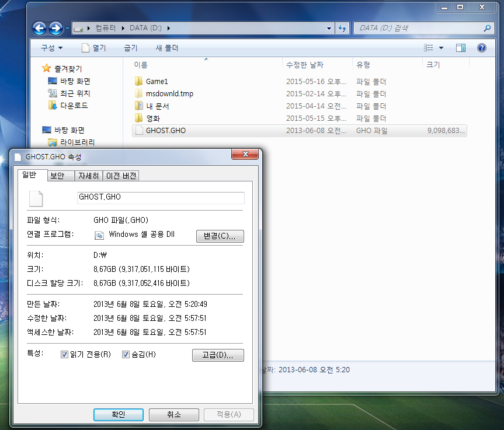Click the 9,098,683 size cell
The width and height of the screenshot is (504, 430).
446,130
